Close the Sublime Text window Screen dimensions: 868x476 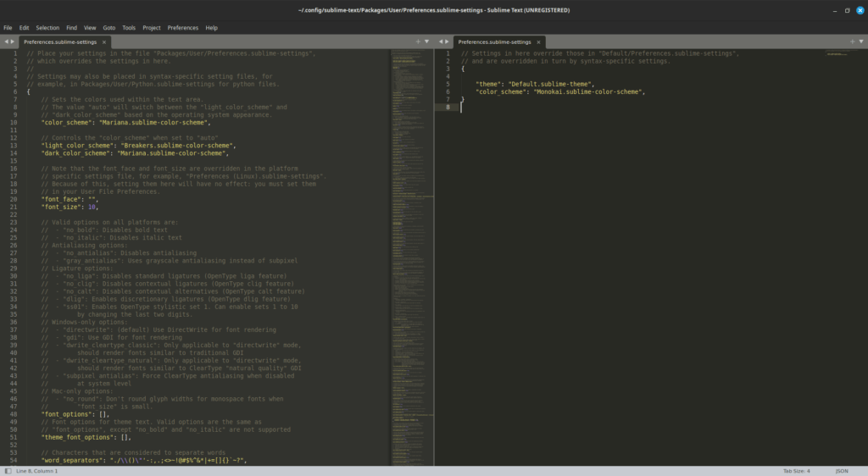click(x=860, y=10)
